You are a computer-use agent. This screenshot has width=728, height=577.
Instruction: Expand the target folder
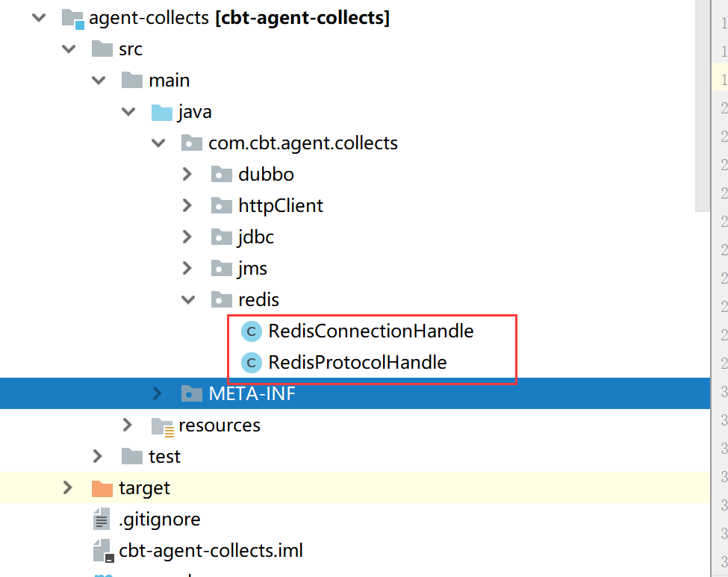68,488
